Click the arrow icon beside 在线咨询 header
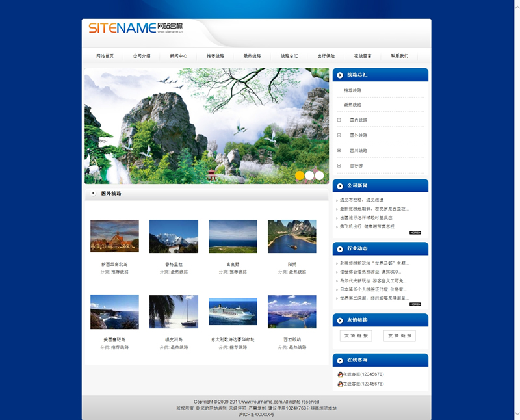 pyautogui.click(x=340, y=360)
